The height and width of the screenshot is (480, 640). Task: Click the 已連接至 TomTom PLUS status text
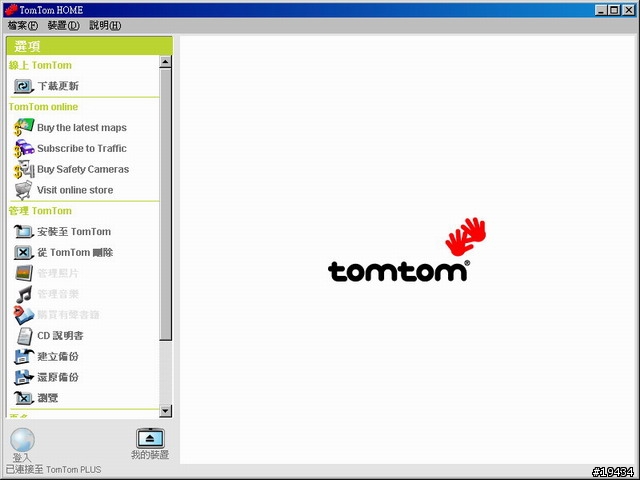pos(53,470)
